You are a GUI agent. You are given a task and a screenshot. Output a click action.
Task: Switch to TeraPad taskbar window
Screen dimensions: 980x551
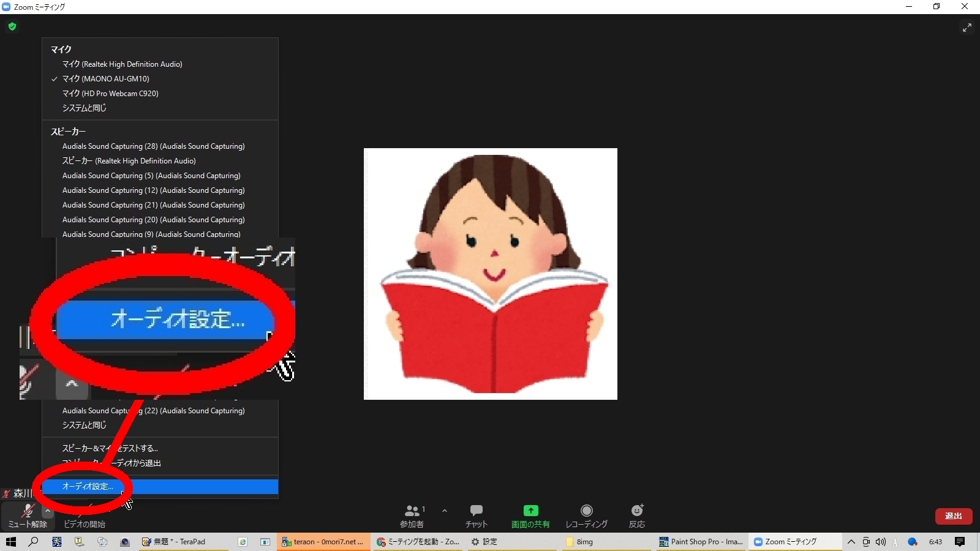183,542
